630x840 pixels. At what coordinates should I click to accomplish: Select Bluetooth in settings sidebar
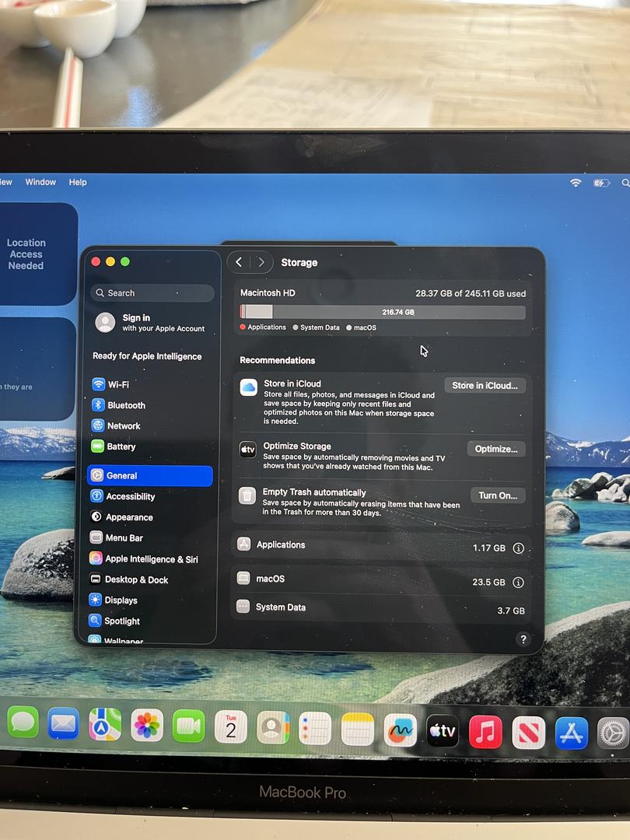[x=151, y=405]
